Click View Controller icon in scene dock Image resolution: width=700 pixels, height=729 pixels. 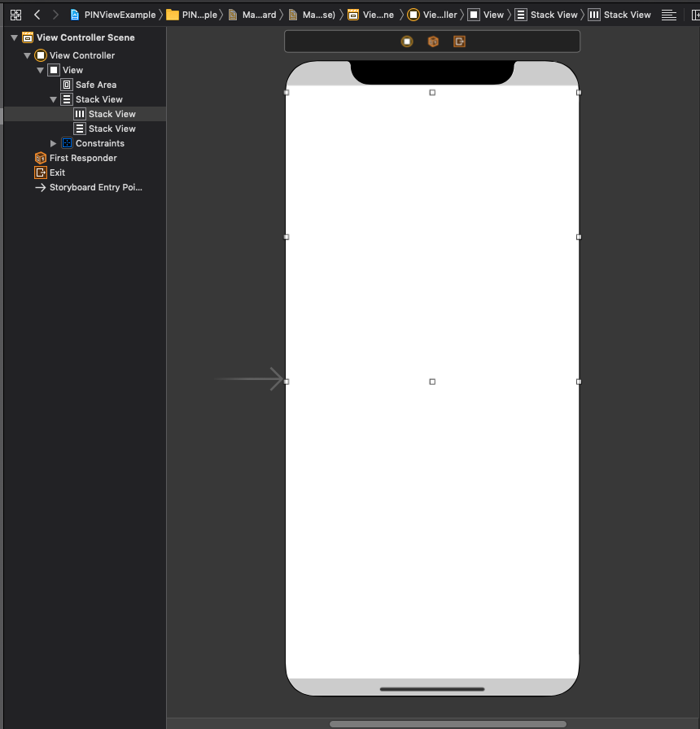[407, 41]
